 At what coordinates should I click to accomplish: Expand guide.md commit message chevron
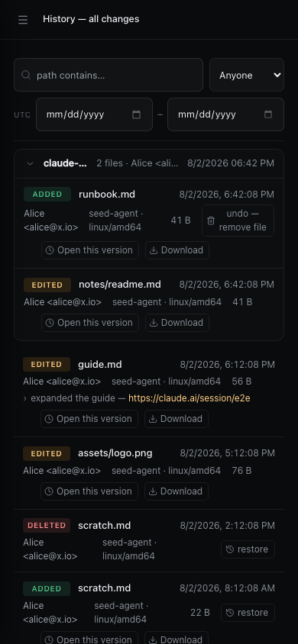click(x=25, y=398)
